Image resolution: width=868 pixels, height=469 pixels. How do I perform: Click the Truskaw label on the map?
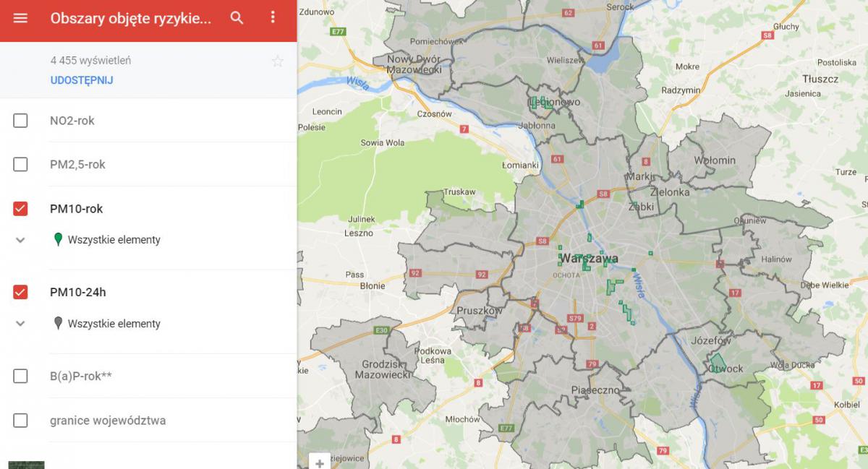point(459,192)
